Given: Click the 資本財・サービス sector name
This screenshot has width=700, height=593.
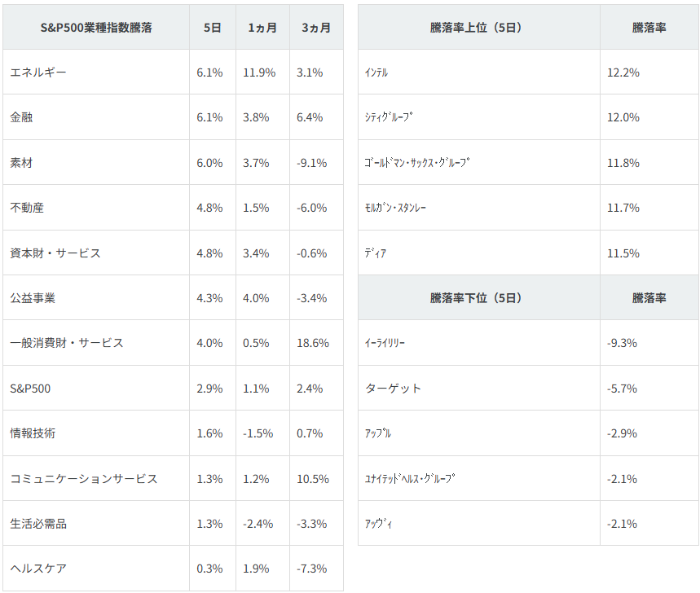Looking at the screenshot, I should tap(55, 253).
